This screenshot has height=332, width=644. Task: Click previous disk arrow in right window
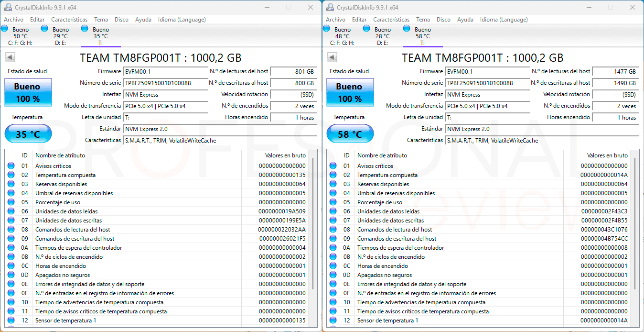click(332, 57)
